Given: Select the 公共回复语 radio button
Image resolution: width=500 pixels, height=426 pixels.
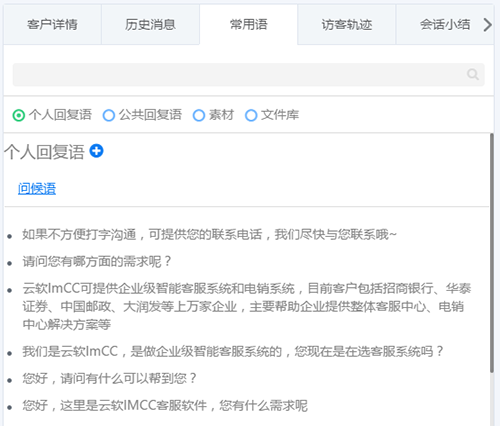Looking at the screenshot, I should (109, 115).
